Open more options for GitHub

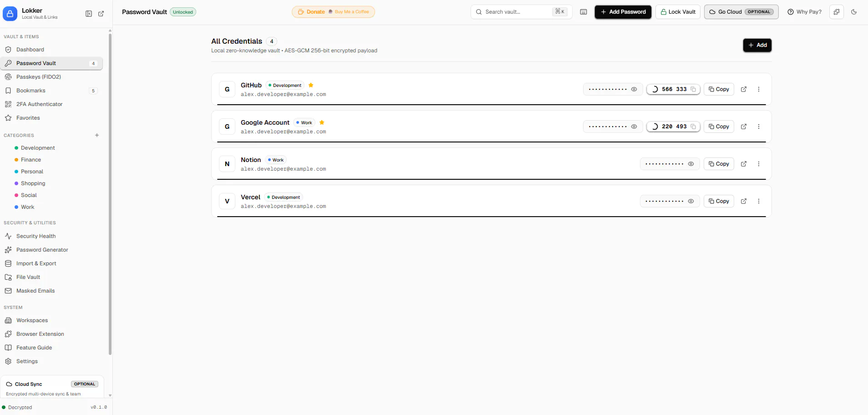click(x=759, y=89)
